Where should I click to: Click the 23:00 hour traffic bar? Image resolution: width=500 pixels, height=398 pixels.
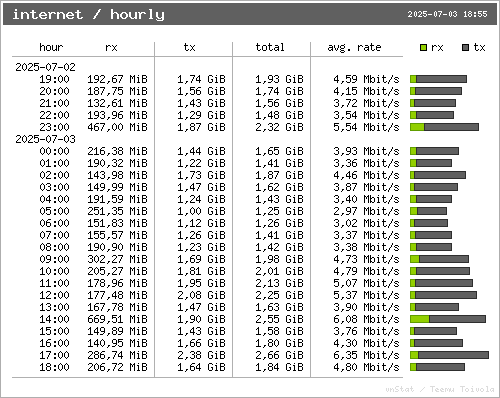[445, 127]
